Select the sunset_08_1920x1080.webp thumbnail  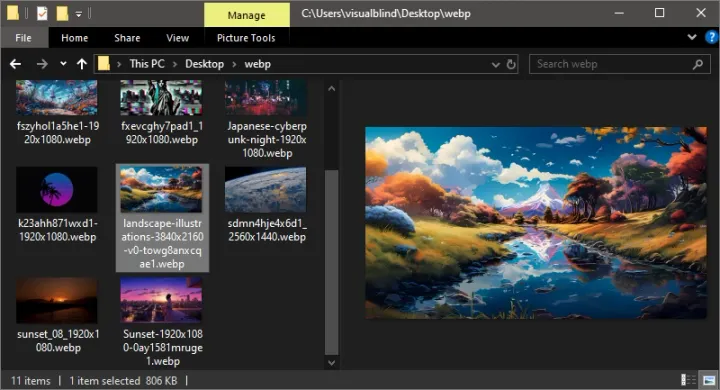pos(56,300)
